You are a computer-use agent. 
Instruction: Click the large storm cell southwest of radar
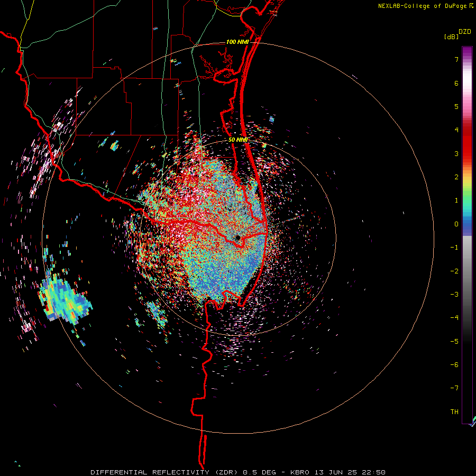click(x=65, y=299)
